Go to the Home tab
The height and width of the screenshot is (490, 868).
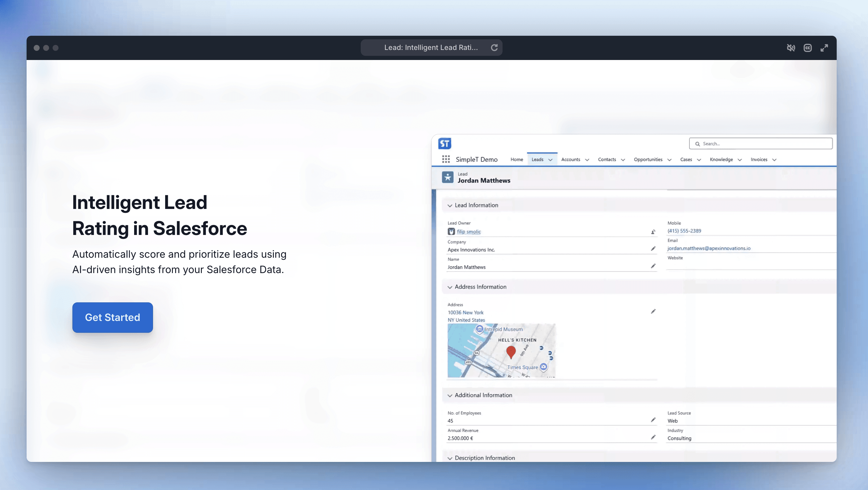tap(516, 159)
